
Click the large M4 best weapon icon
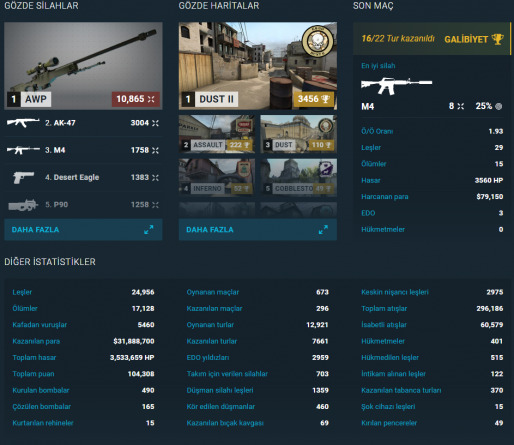point(396,86)
